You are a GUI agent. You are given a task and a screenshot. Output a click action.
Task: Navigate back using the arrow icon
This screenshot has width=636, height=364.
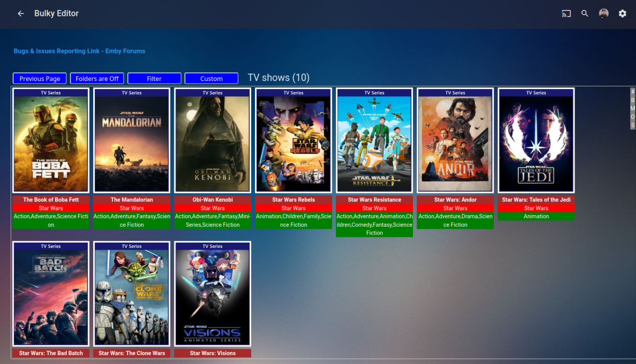click(20, 13)
